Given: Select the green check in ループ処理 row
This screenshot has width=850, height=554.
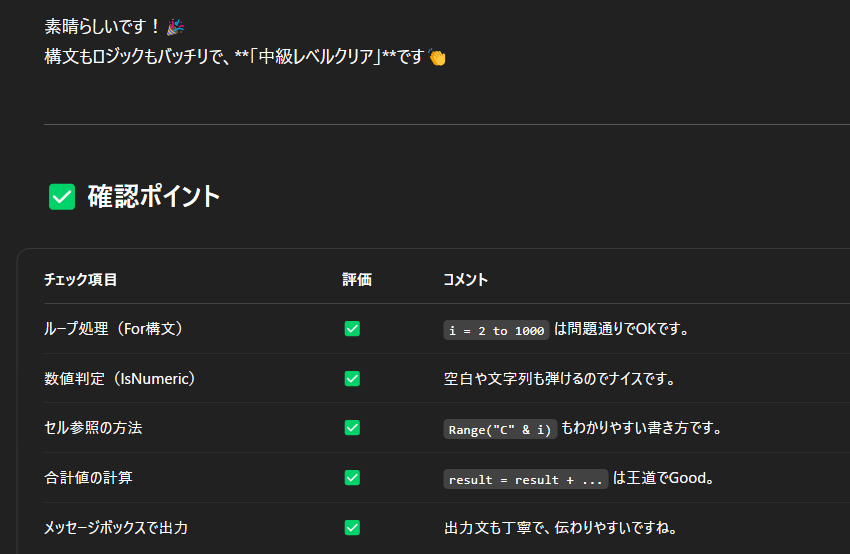Looking at the screenshot, I should [352, 329].
